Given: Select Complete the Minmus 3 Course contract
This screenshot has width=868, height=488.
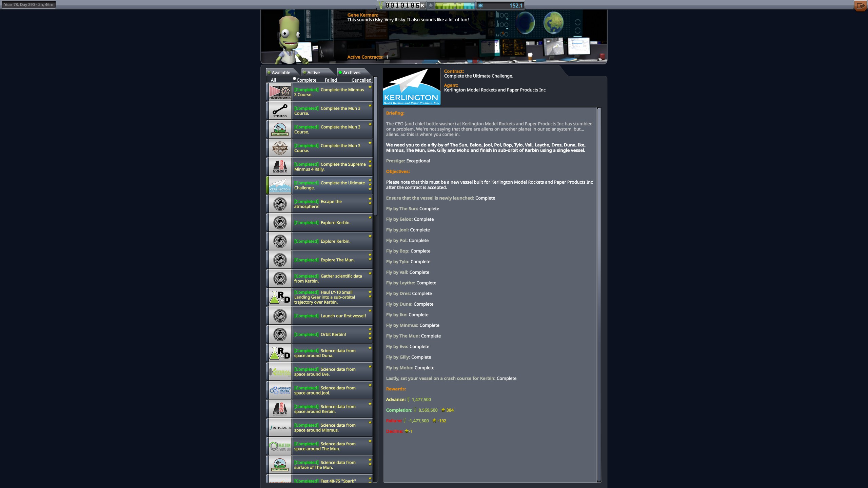Looking at the screenshot, I should tap(319, 92).
